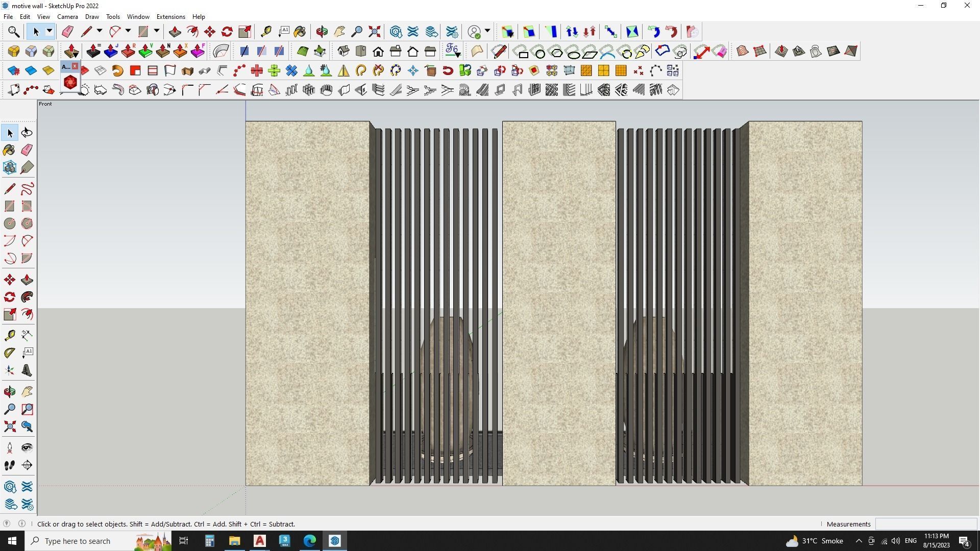Expand the Select tool dropdown arrow
Image resolution: width=980 pixels, height=551 pixels.
pos(50,32)
